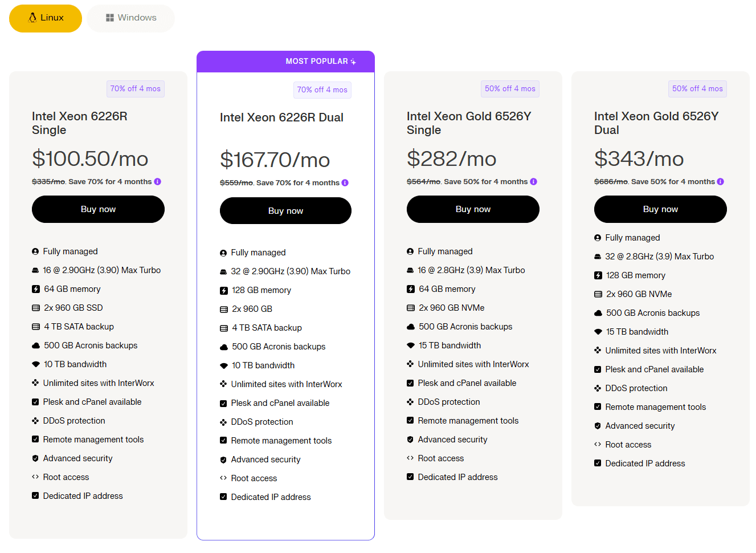
Task: Click the Intel Xeon Gold 6526Y Single heading
Action: coord(469,123)
